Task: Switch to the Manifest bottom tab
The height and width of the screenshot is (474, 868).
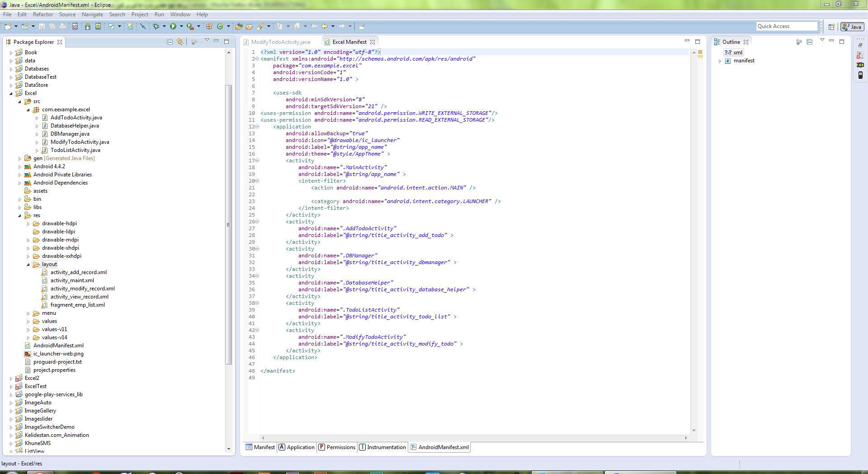Action: (260, 447)
